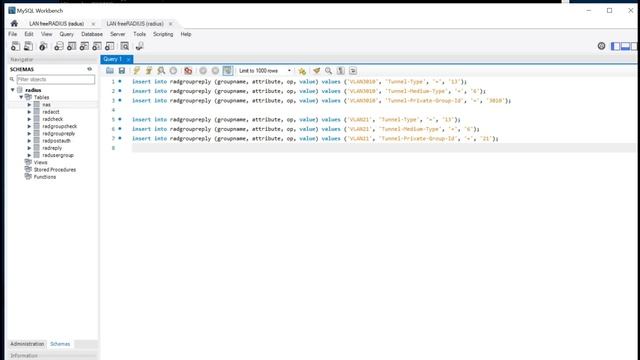
Task: Click the SQL line inserting value '3010'
Action: 321,100
